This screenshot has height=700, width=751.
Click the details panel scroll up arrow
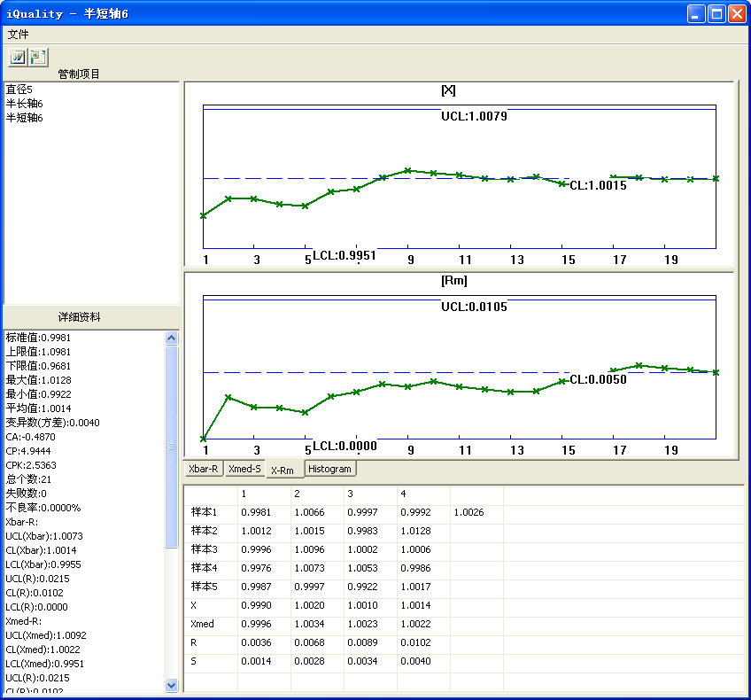click(x=172, y=338)
